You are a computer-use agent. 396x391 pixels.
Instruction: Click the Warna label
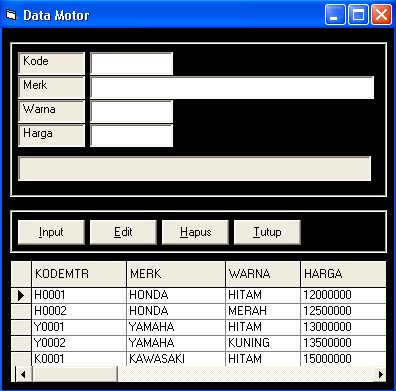52,111
